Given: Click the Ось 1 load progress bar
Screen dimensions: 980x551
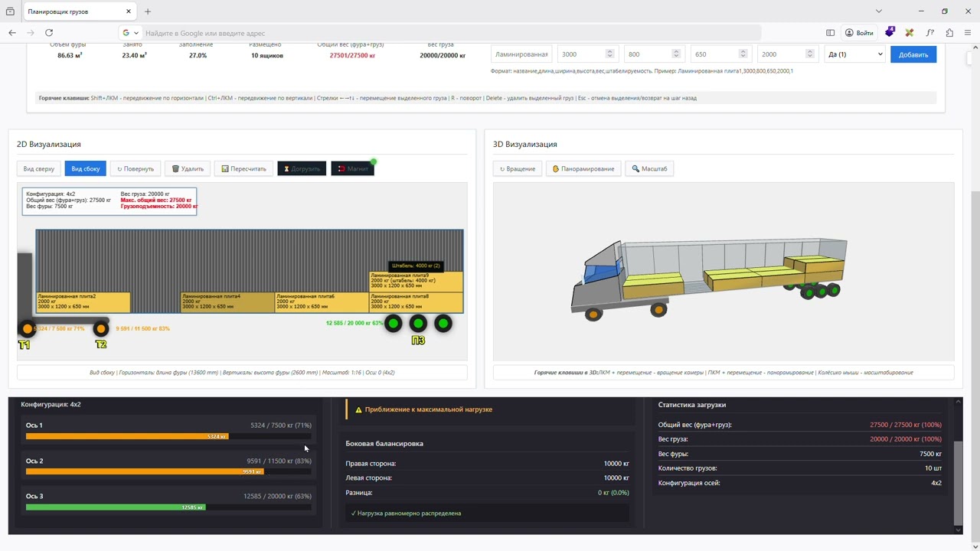Looking at the screenshot, I should 168,436.
